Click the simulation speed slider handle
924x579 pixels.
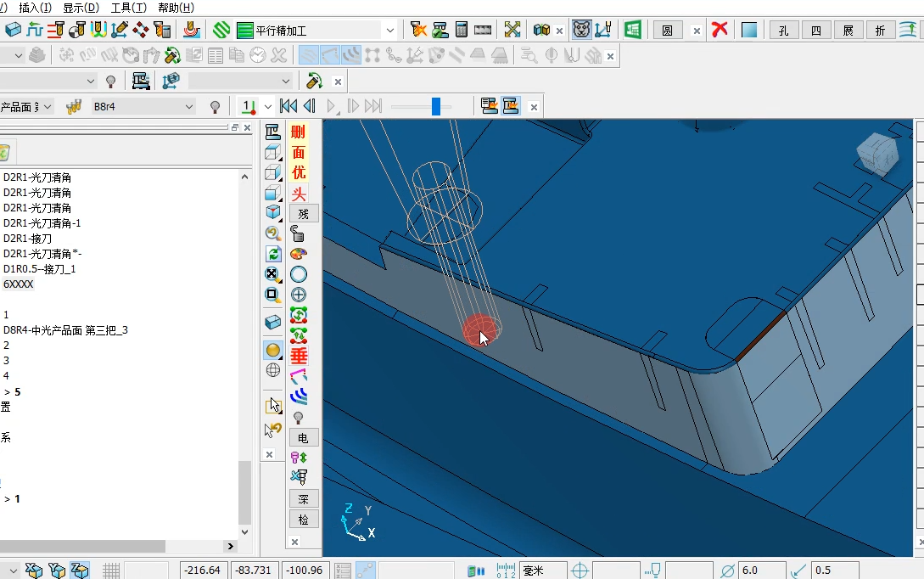click(436, 107)
